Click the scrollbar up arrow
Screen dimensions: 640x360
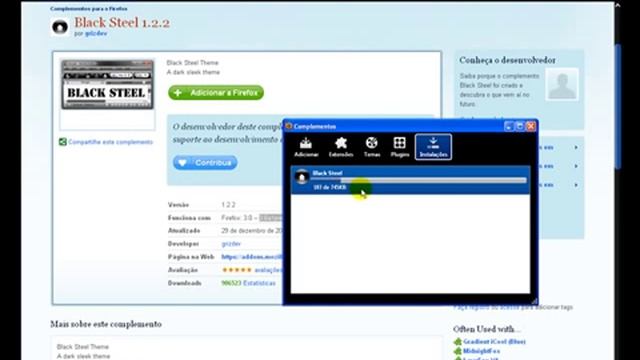click(618, 5)
